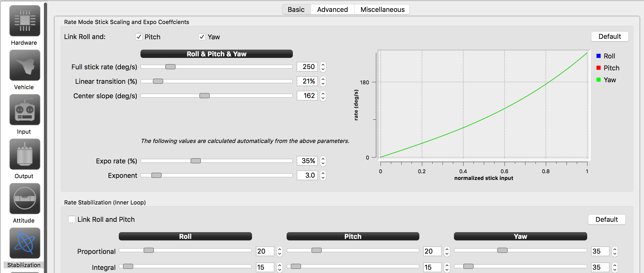This screenshot has height=273, width=644.
Task: Click Default for stick scaling settings
Action: tap(609, 36)
